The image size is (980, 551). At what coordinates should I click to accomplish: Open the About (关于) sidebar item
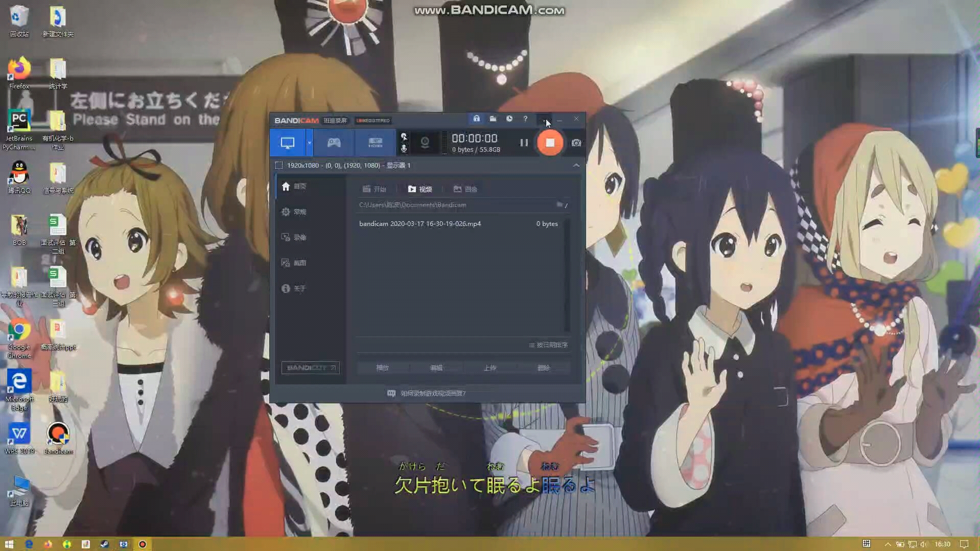pyautogui.click(x=310, y=288)
